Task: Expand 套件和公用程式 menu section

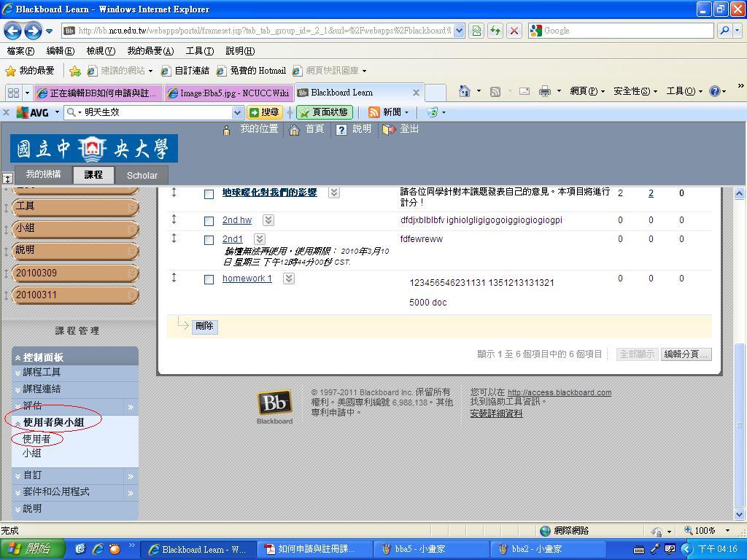Action: pyautogui.click(x=131, y=493)
